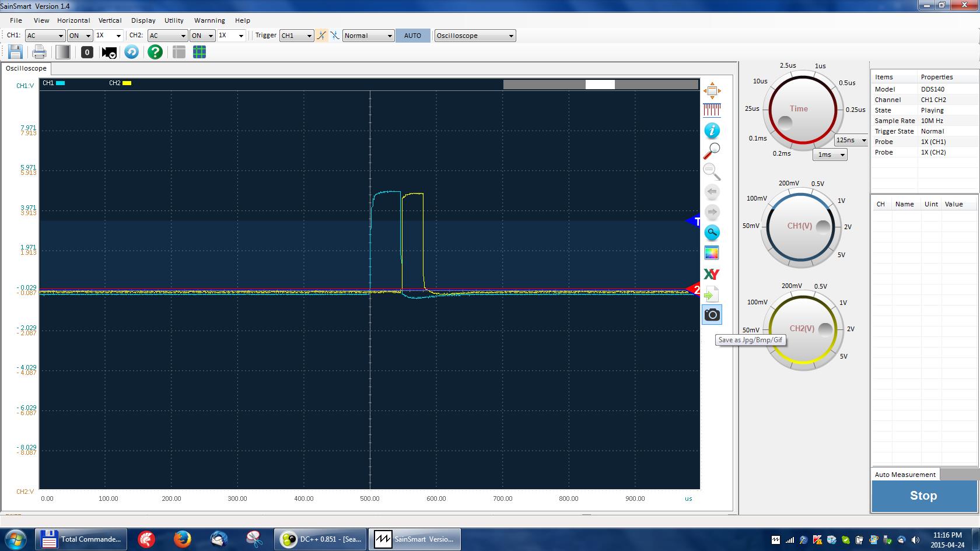Open CH1 ON/OFF dropdown
The width and height of the screenshot is (980, 551).
point(80,36)
